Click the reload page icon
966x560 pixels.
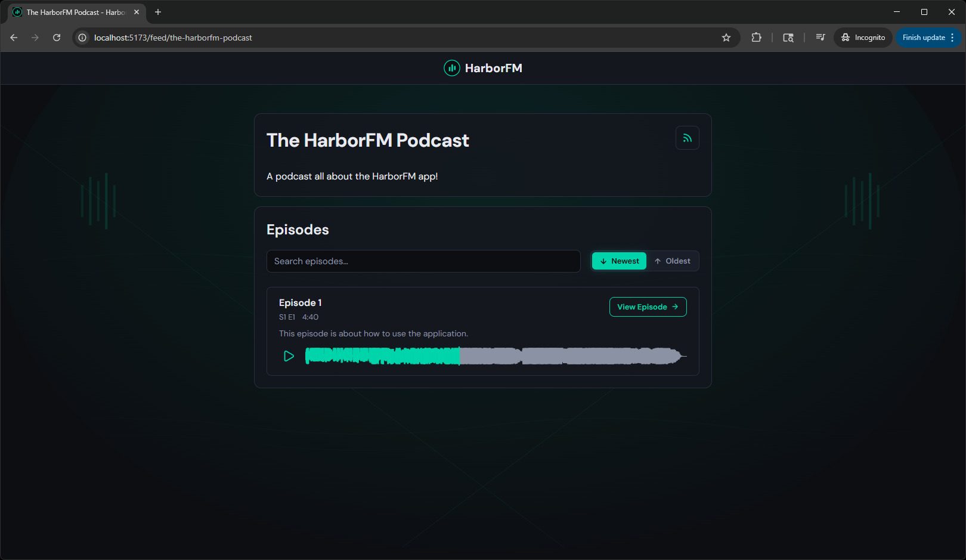pos(56,37)
